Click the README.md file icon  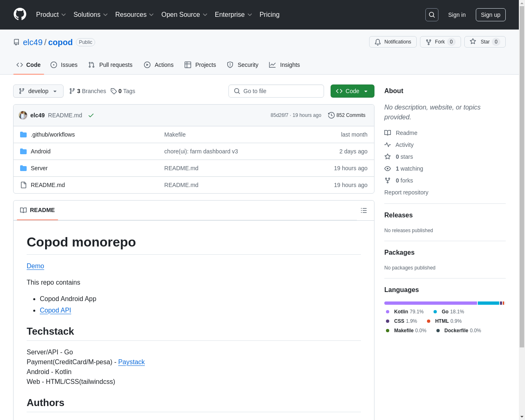coord(23,185)
